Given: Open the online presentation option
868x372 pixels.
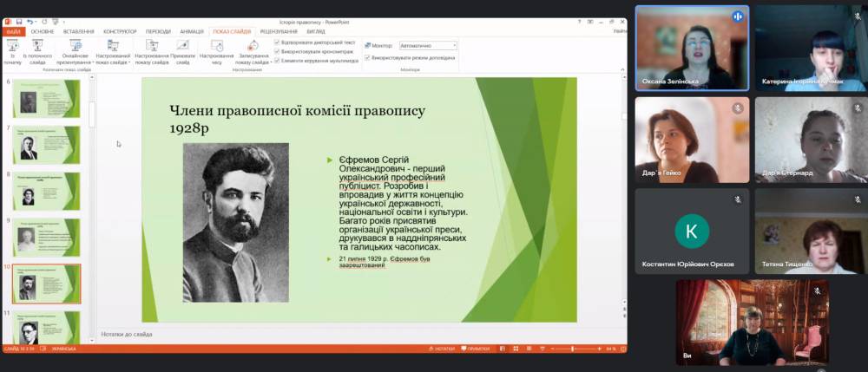Looking at the screenshot, I should click(x=75, y=50).
